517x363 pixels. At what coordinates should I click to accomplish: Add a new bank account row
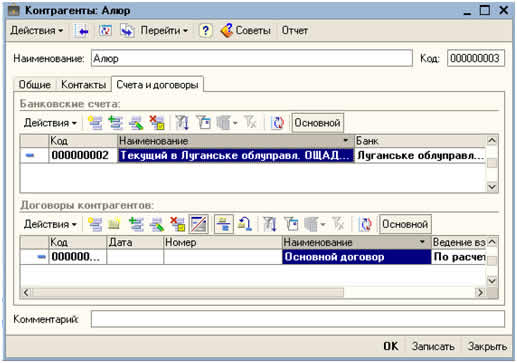tap(95, 123)
